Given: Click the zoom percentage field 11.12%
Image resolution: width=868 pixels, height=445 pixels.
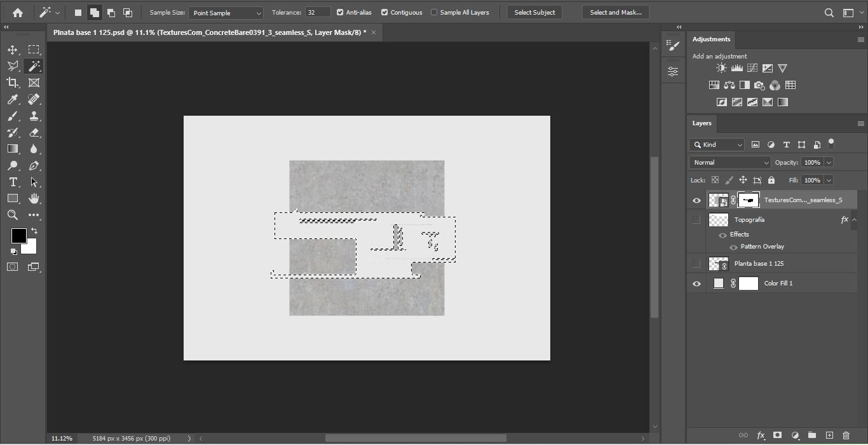Looking at the screenshot, I should (x=62, y=439).
